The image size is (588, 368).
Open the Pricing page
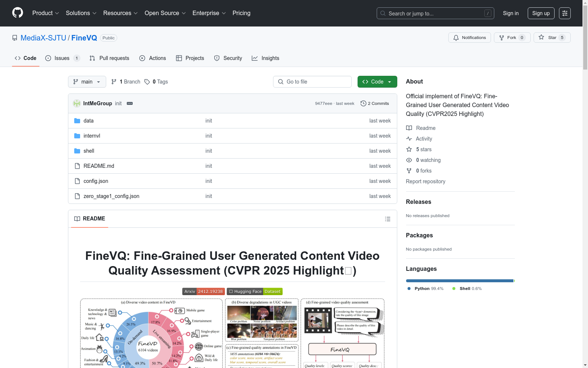click(241, 13)
